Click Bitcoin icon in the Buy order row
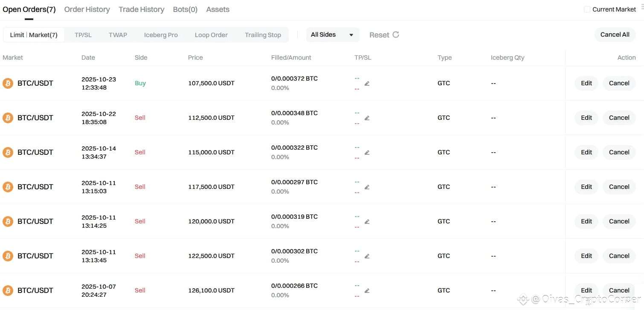The height and width of the screenshot is (310, 644). click(x=8, y=83)
